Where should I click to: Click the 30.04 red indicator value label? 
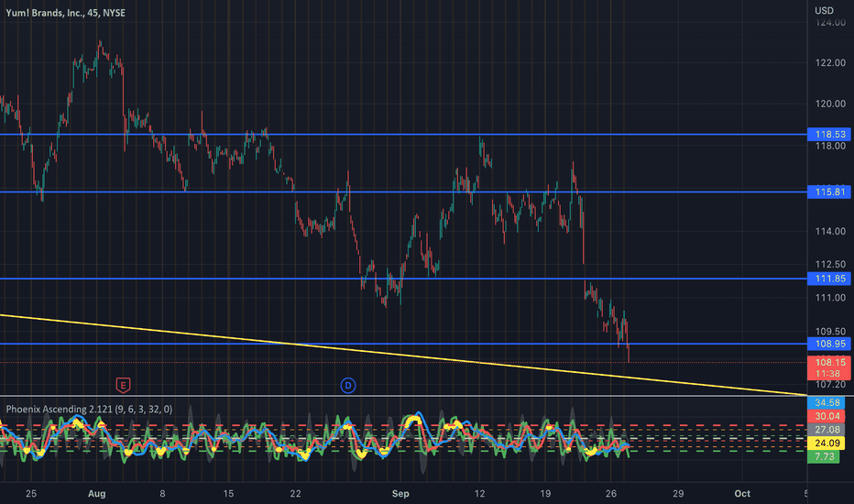(827, 416)
